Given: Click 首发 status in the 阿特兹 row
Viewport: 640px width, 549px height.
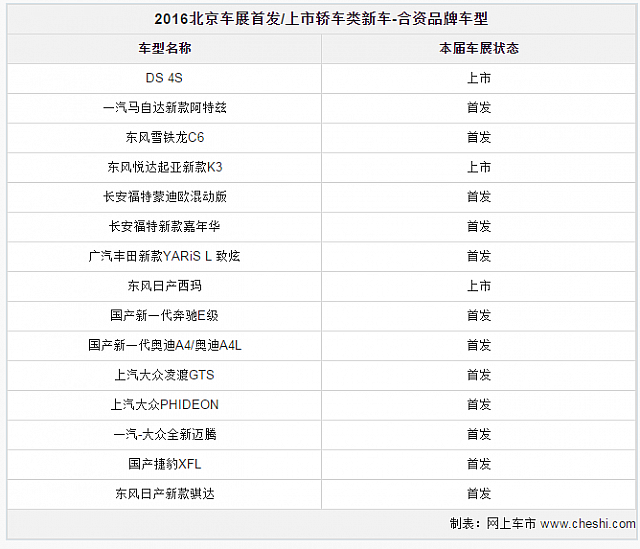Looking at the screenshot, I should 479,108.
